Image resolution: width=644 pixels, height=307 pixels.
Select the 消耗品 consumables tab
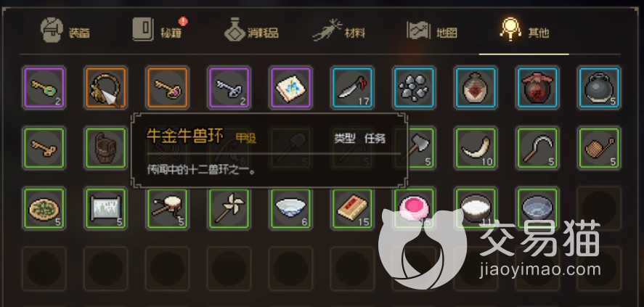click(251, 30)
